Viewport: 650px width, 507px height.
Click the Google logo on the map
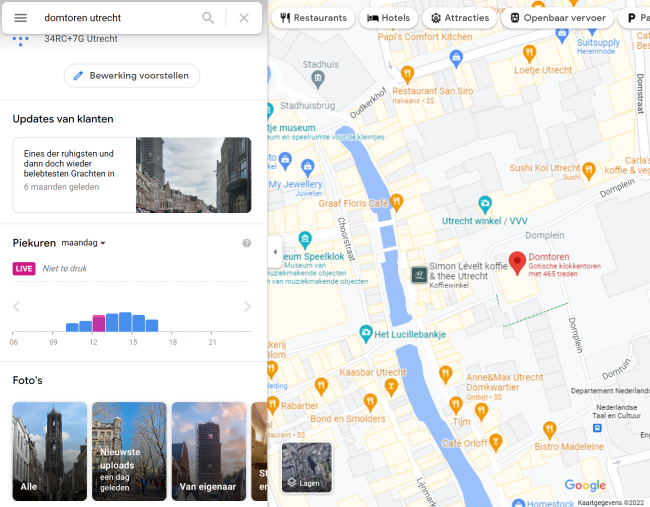585,485
